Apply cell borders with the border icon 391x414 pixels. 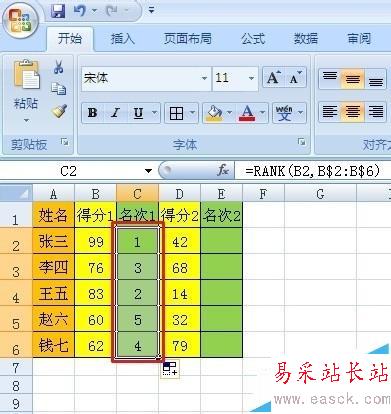(176, 113)
